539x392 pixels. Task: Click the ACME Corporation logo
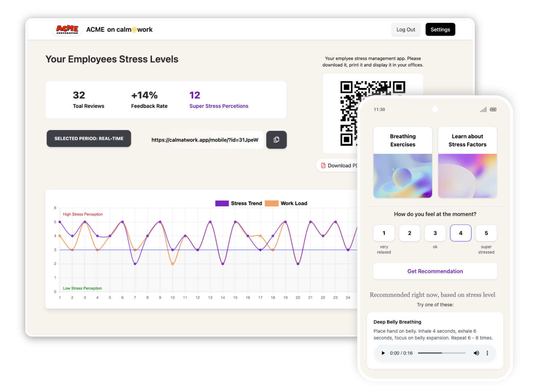(67, 30)
